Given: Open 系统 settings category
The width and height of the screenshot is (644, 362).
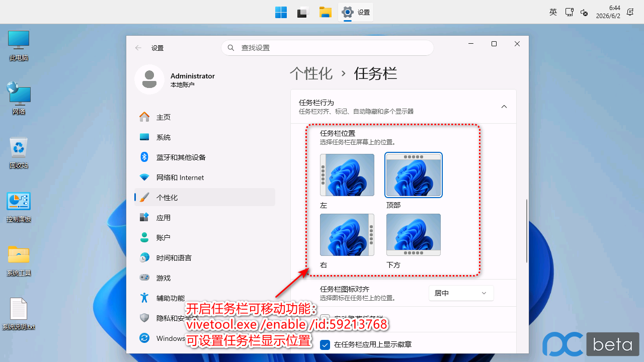Looking at the screenshot, I should click(205, 137).
